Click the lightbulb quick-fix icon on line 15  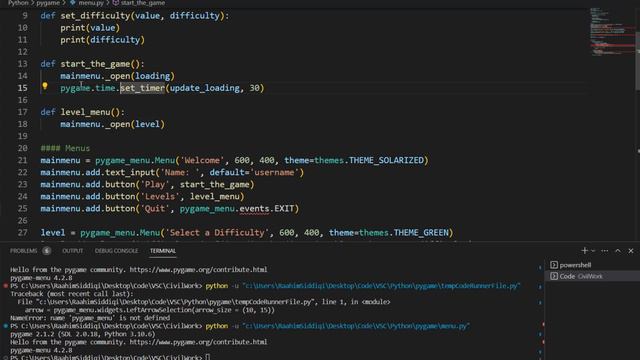tap(45, 86)
